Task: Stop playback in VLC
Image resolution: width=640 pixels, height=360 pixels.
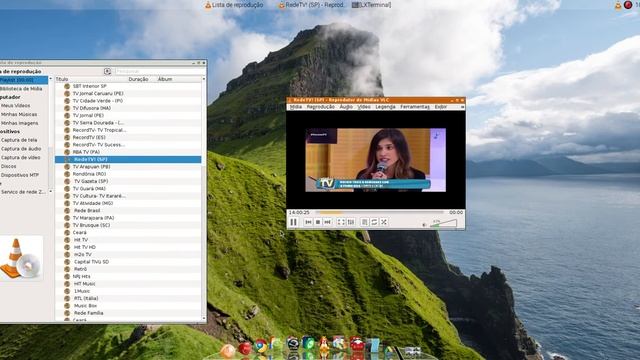Action: (x=318, y=222)
